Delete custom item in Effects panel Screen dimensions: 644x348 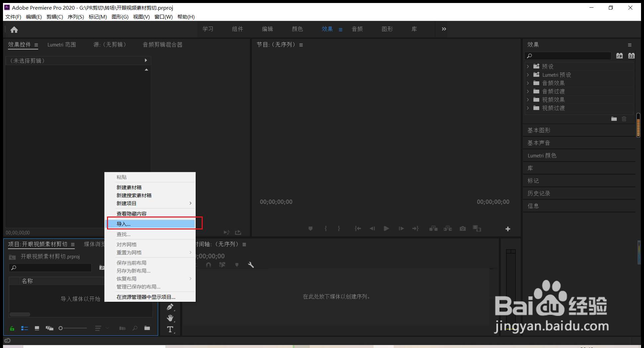click(x=624, y=119)
